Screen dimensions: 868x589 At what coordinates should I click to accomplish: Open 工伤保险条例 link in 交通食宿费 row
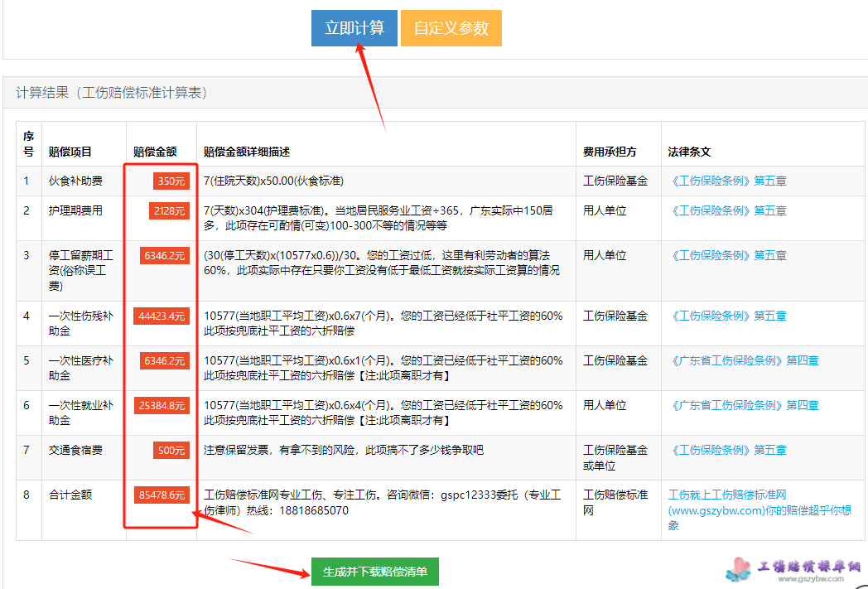pyautogui.click(x=727, y=450)
